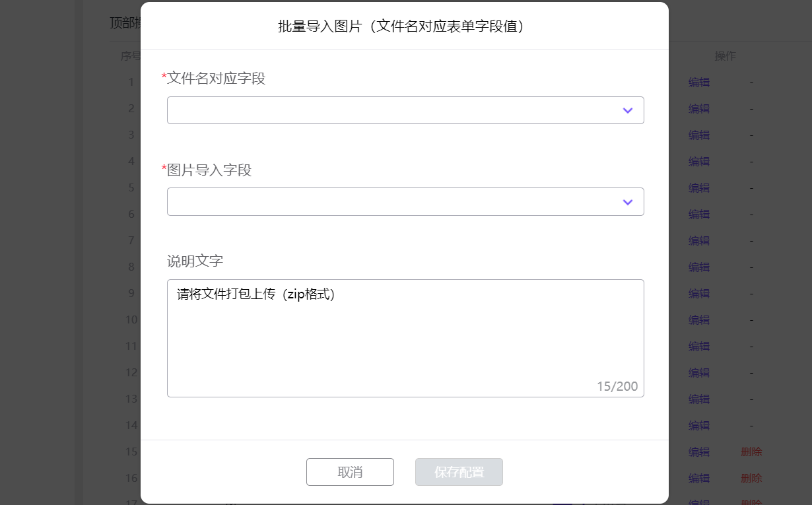812x505 pixels.
Task: Open 编辑 for row 3
Action: (699, 135)
